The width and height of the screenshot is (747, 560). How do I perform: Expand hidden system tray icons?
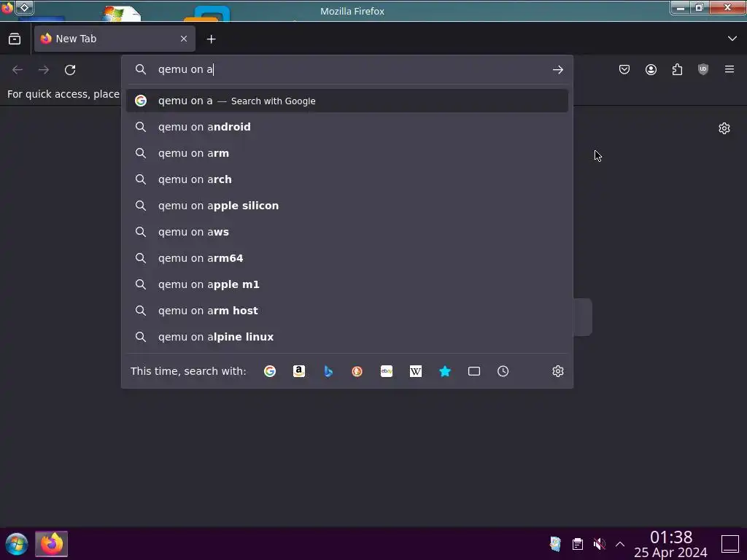pos(620,544)
